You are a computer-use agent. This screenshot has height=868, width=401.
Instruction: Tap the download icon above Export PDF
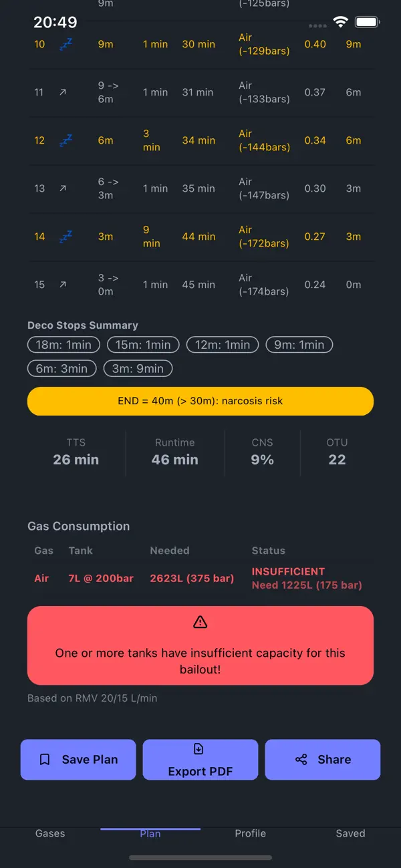[x=198, y=749]
